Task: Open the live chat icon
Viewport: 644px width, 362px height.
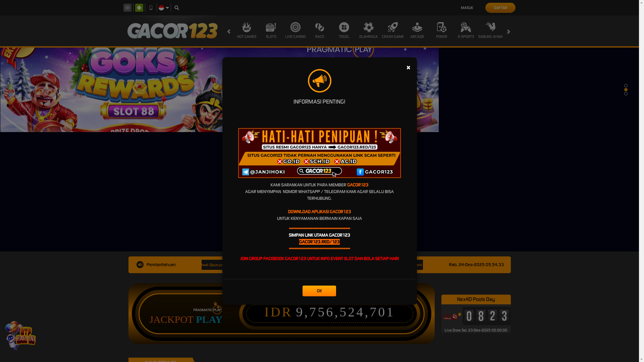Action: pos(127,8)
